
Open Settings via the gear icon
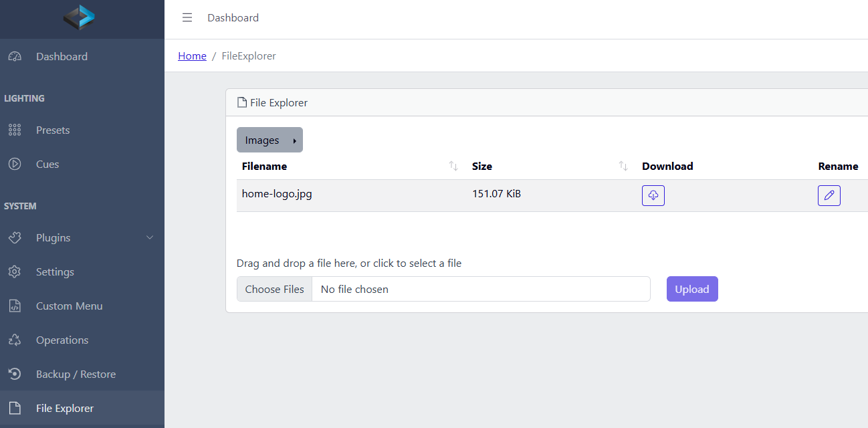click(x=15, y=272)
